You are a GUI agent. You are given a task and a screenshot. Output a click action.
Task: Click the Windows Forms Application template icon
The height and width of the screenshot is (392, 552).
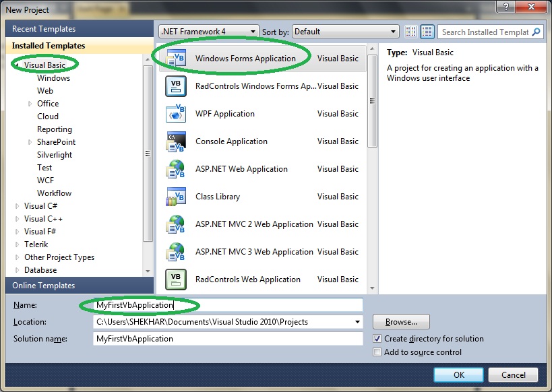point(176,58)
